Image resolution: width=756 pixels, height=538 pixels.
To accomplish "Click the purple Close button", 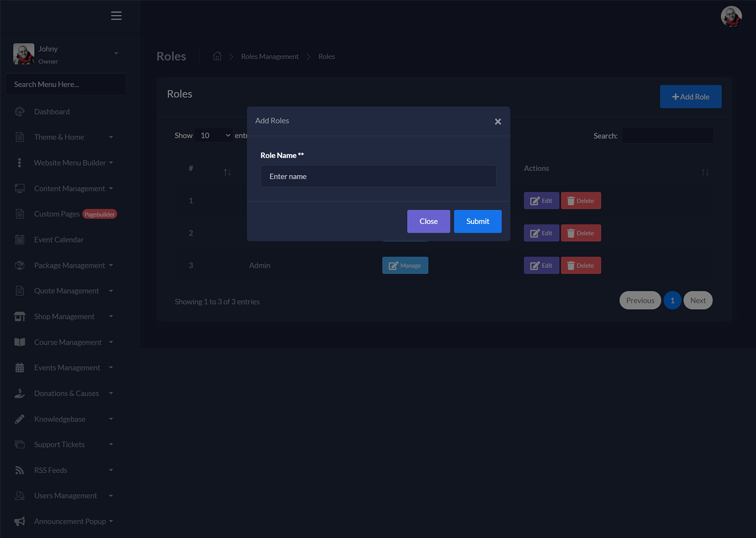I will 428,221.
